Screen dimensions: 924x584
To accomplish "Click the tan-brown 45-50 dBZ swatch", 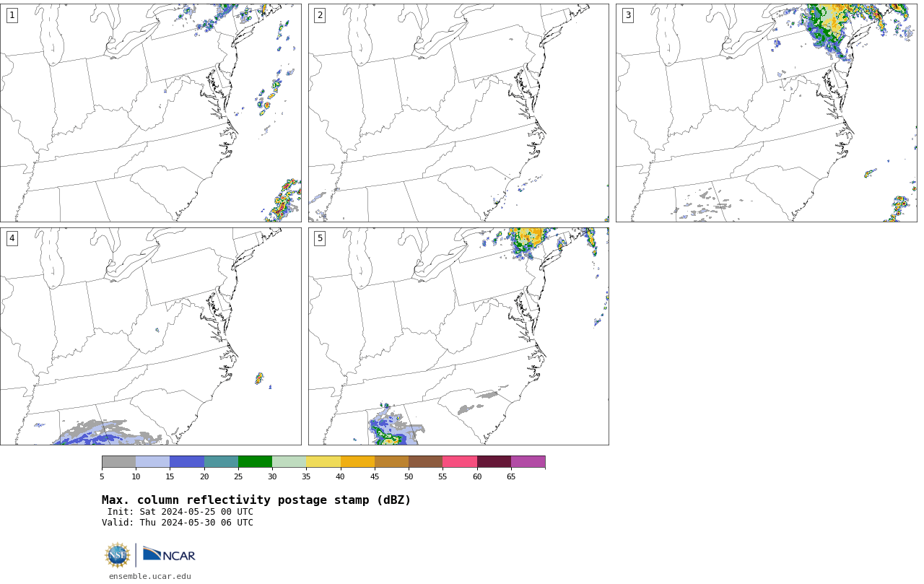I will coord(391,462).
